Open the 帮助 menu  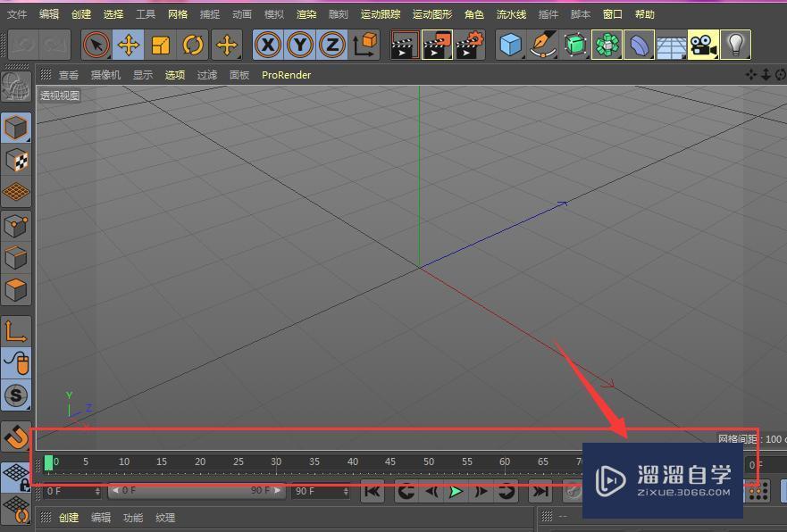click(x=644, y=14)
